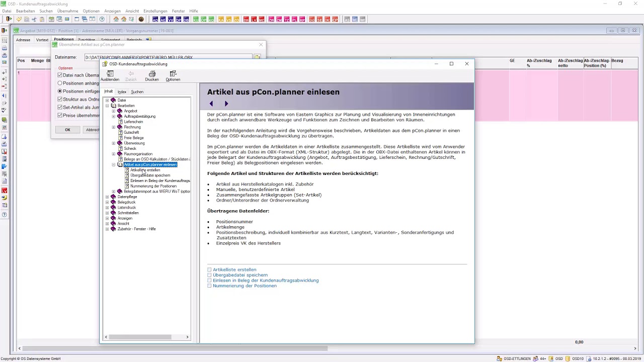644x362 pixels.
Task: Select 'Positionen anhängen' radio button
Action: (x=60, y=83)
